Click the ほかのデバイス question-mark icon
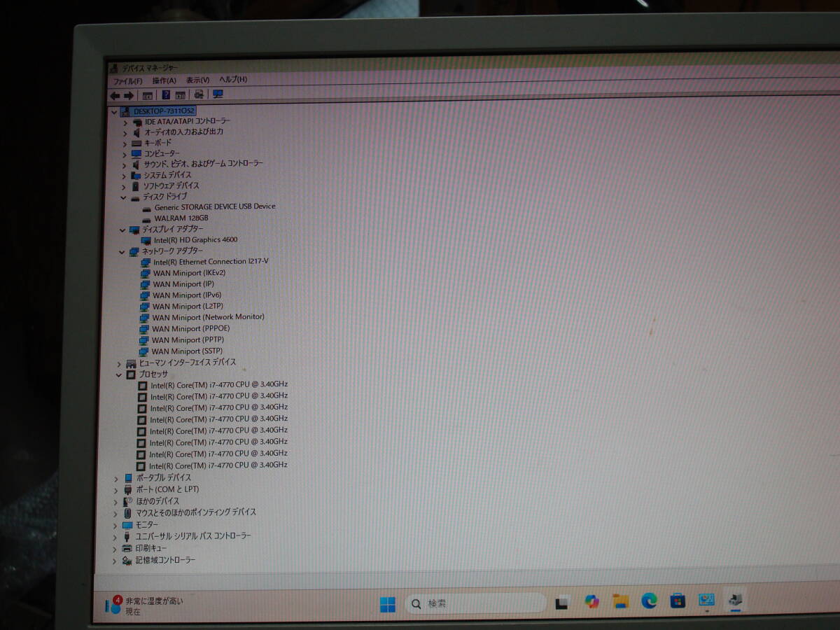This screenshot has width=840, height=630. point(127,501)
